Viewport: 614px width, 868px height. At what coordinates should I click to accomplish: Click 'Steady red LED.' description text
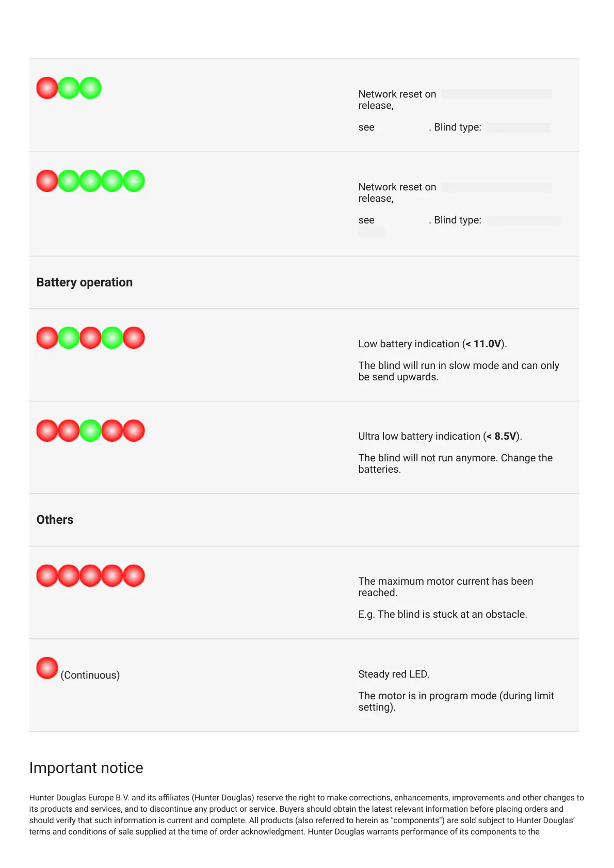click(394, 674)
